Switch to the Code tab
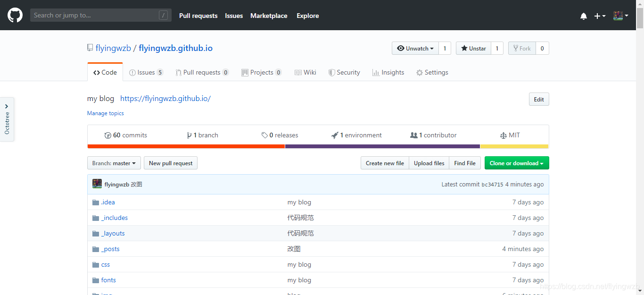Image resolution: width=644 pixels, height=295 pixels. pyautogui.click(x=105, y=72)
